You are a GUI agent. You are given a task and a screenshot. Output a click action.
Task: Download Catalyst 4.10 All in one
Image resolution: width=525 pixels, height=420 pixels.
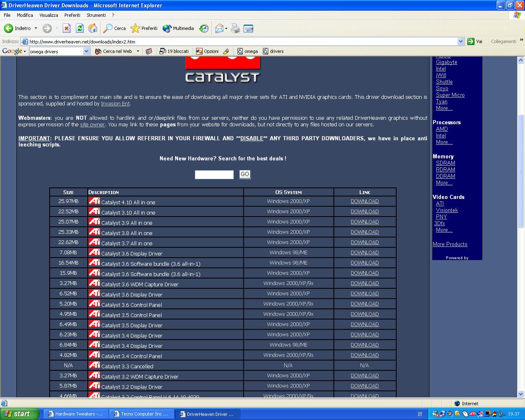(x=365, y=201)
